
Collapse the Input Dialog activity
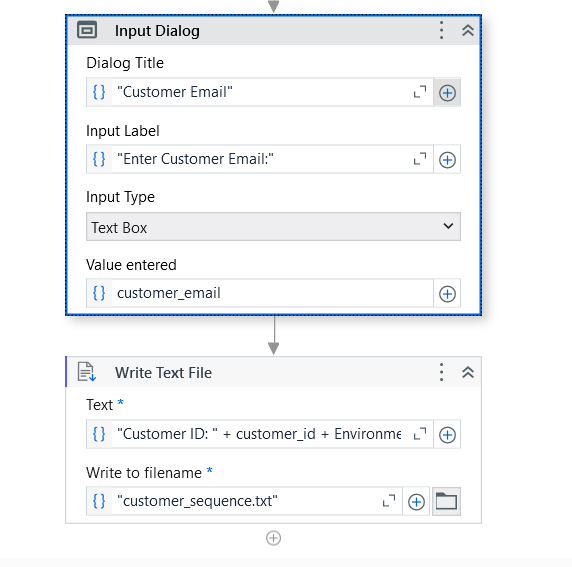point(468,30)
